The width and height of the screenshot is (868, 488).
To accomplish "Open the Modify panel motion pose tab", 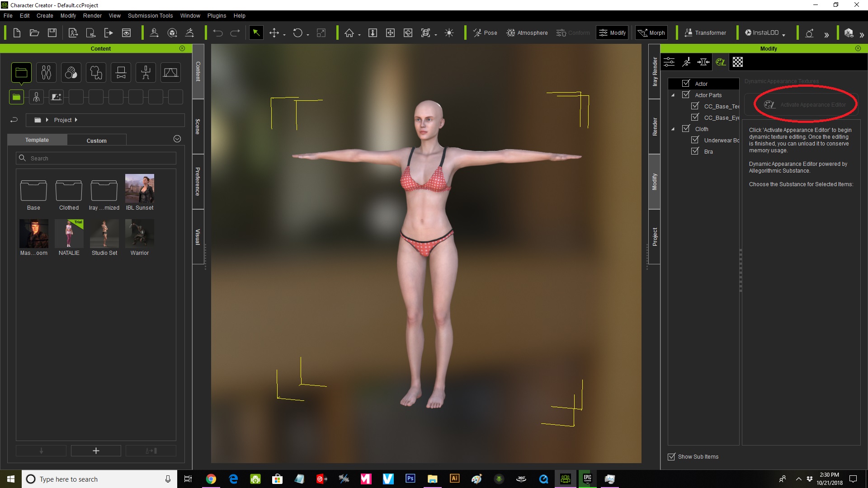I will point(686,62).
